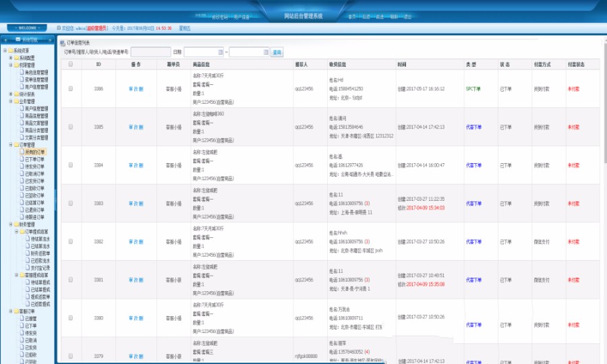Click 后退 in the top navigation
607x364 pixels.
click(x=366, y=17)
